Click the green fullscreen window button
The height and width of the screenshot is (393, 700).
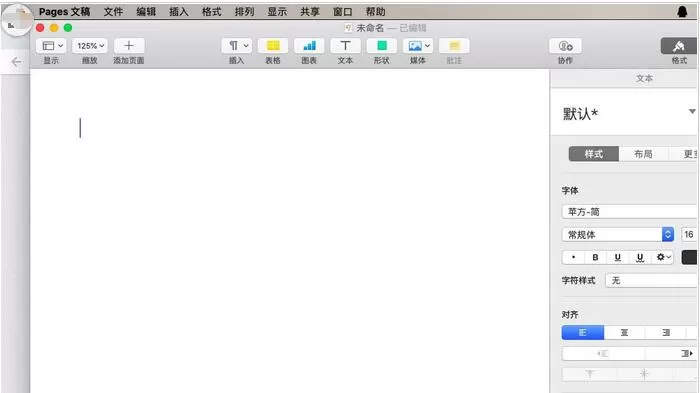[68, 28]
